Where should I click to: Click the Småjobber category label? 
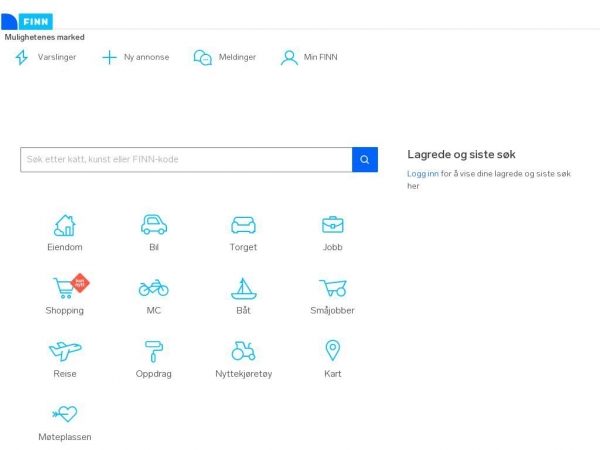[x=333, y=310]
